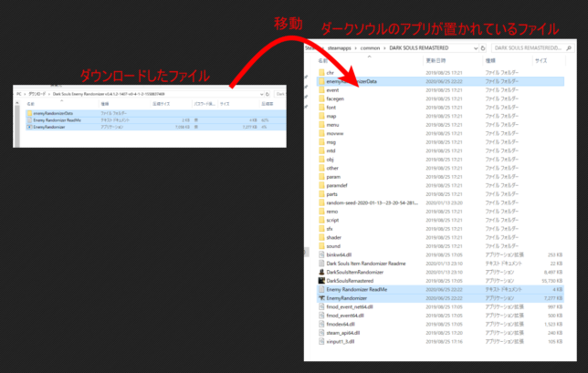Go to common in the breadcrumb
This screenshot has height=373, width=588.
click(x=370, y=48)
